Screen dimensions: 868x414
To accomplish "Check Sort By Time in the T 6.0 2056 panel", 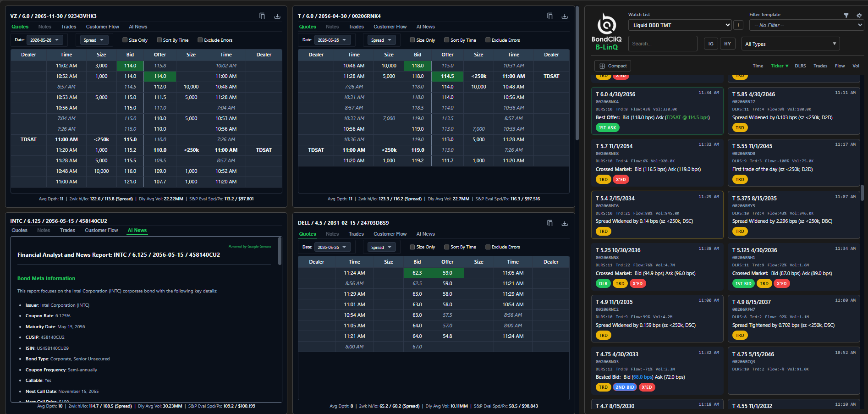I will [x=446, y=40].
